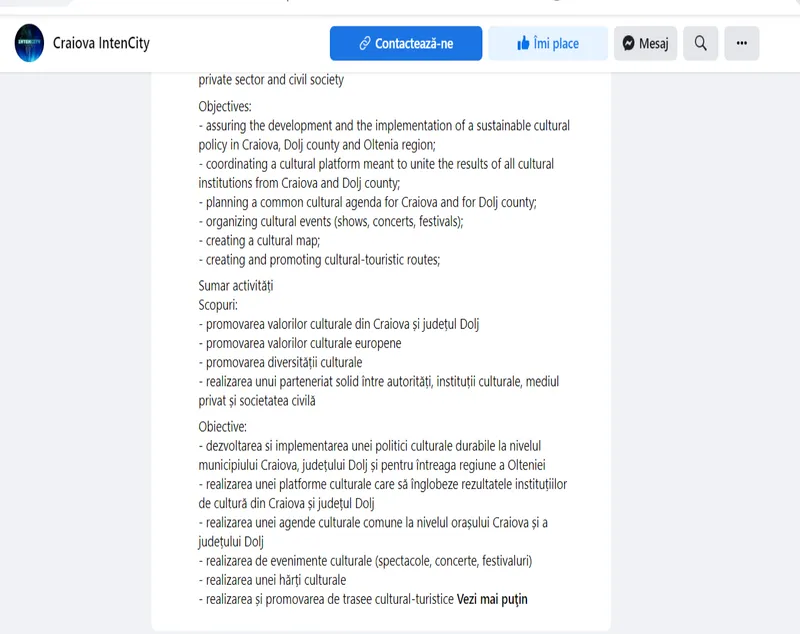Click the "promovarea diversității culturale" line
The height and width of the screenshot is (634, 800).
(281, 362)
